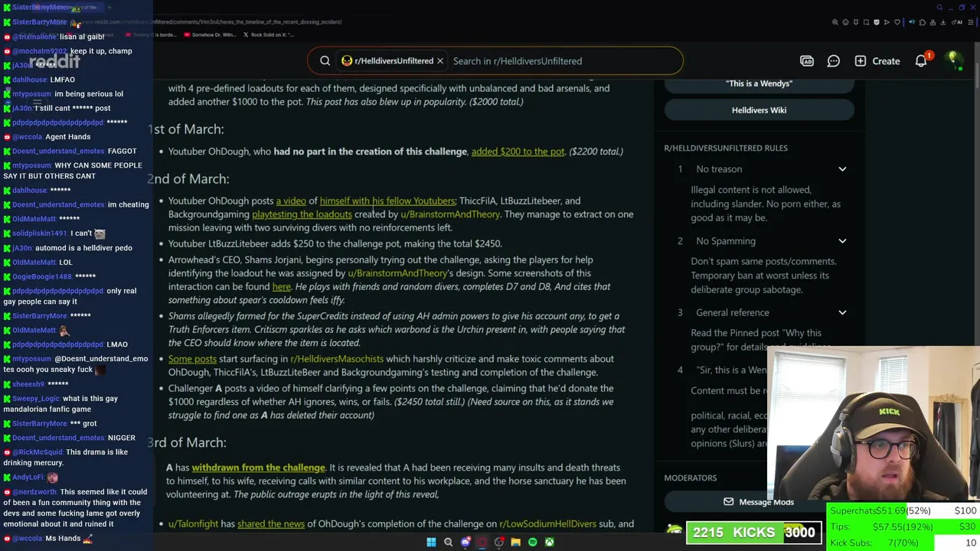This screenshot has height=551, width=980.
Task: Click the Message Mods button
Action: tap(759, 502)
